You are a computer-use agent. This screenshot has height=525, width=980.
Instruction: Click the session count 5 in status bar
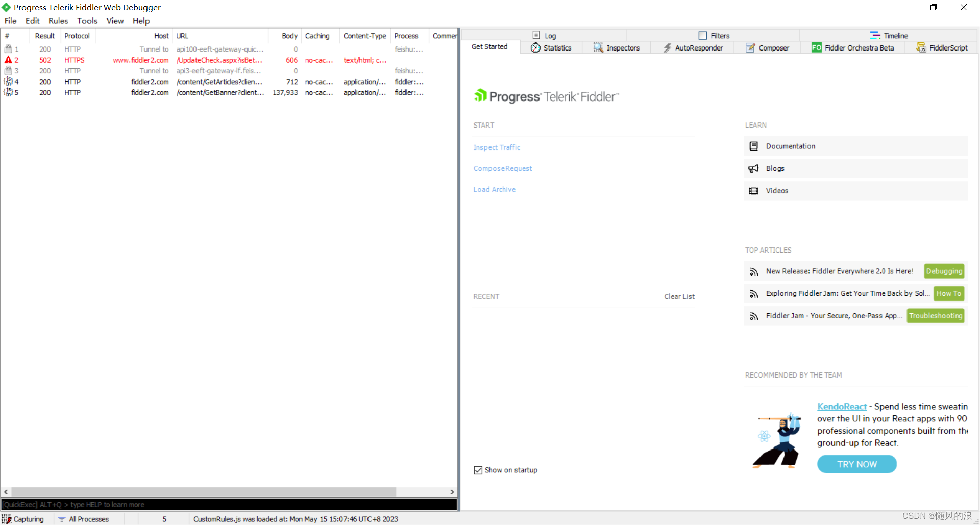[x=164, y=519]
